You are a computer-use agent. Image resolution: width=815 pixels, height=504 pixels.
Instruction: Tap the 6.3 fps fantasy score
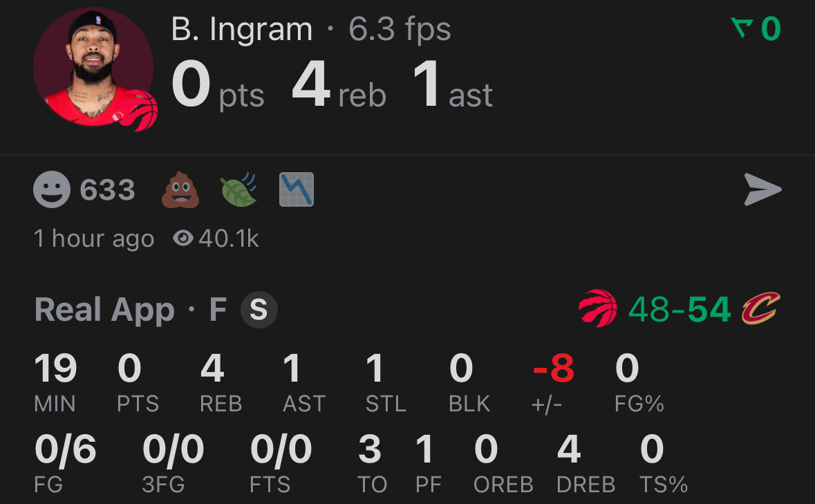400,30
